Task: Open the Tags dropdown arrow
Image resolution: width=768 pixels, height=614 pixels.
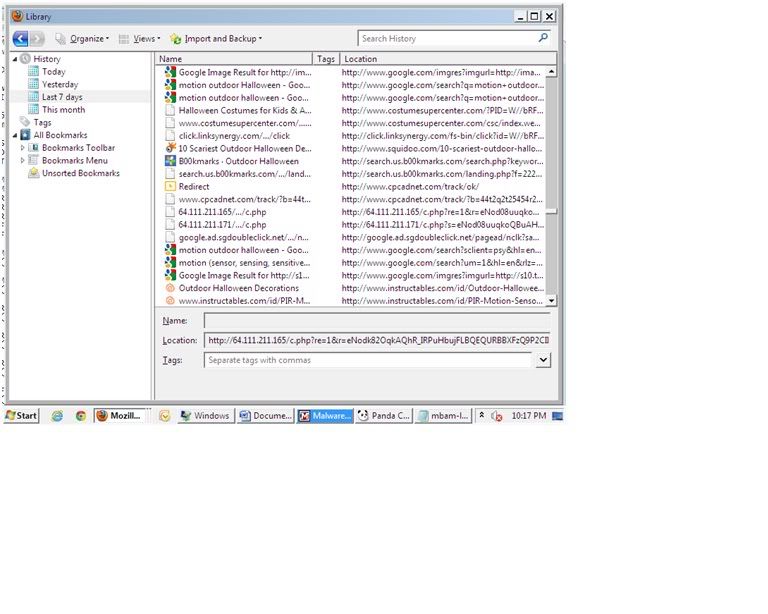Action: pyautogui.click(x=543, y=360)
